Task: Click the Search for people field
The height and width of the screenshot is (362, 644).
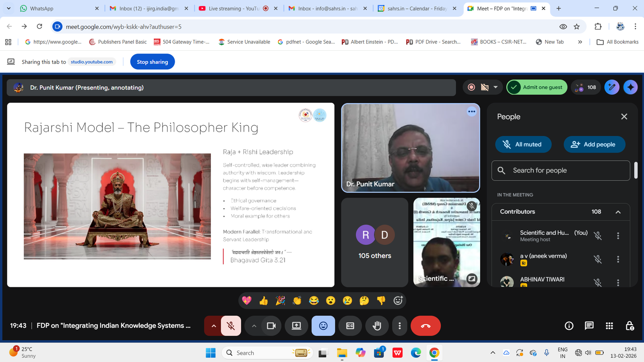Action: point(560,171)
